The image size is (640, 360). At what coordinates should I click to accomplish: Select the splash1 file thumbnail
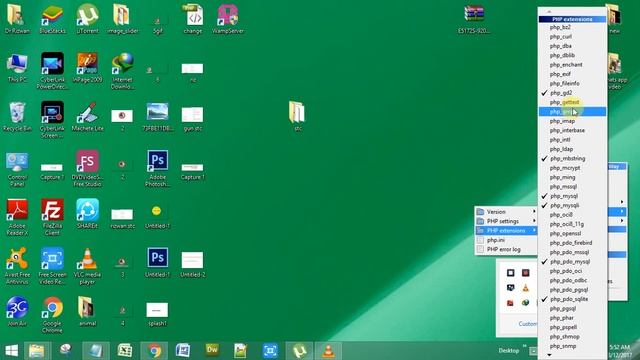coord(158,314)
